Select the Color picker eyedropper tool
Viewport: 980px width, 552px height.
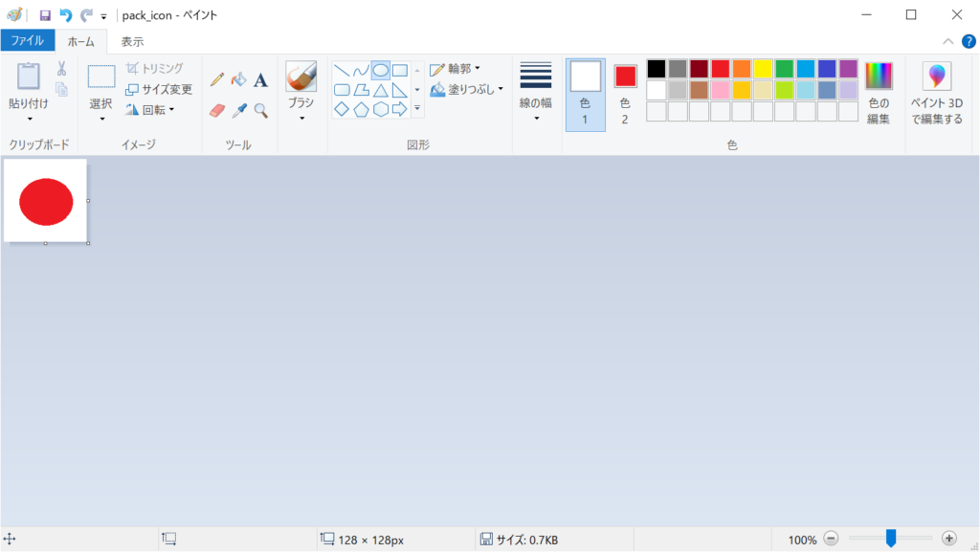[238, 111]
